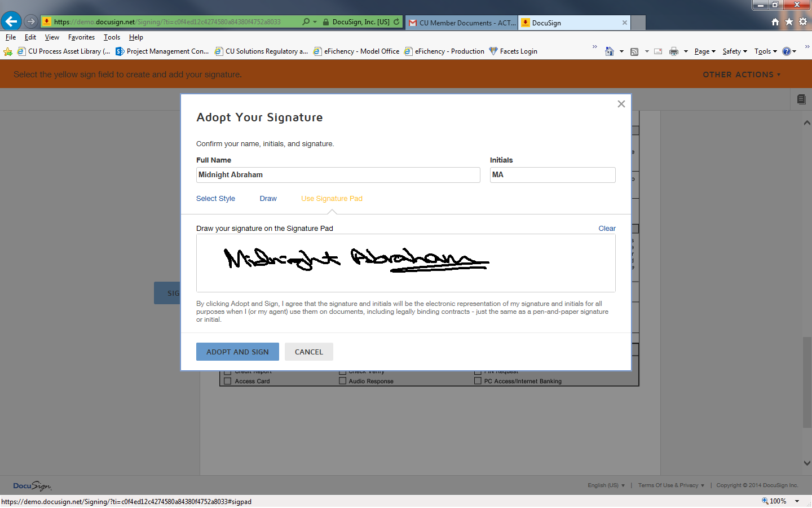Click the ADOPT AND SIGN button
Screen dimensions: 812x508
click(237, 352)
